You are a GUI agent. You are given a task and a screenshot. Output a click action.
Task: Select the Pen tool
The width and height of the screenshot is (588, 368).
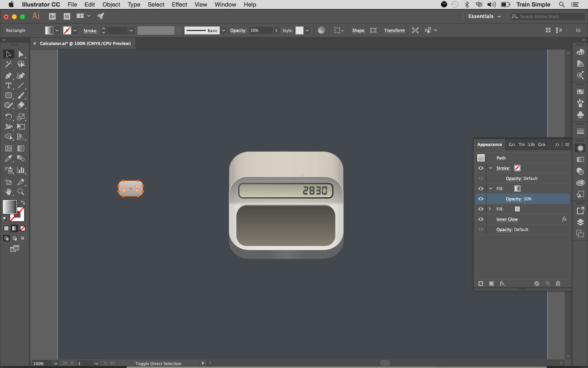tap(8, 75)
